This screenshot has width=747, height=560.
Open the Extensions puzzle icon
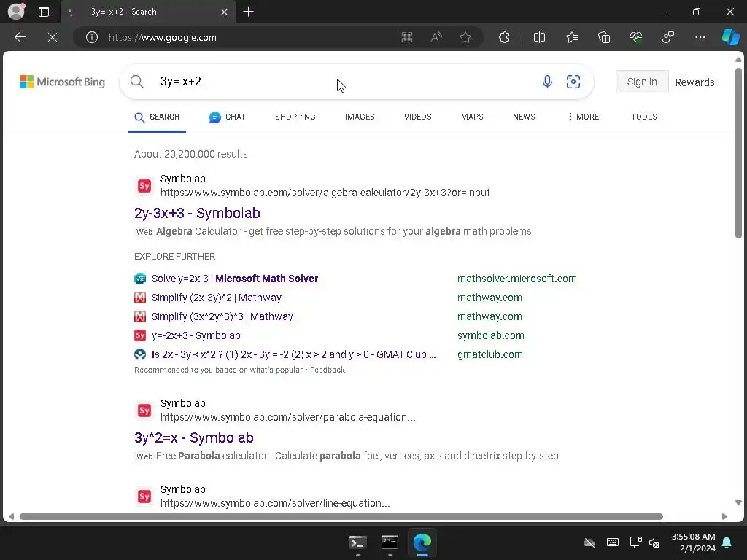[504, 37]
